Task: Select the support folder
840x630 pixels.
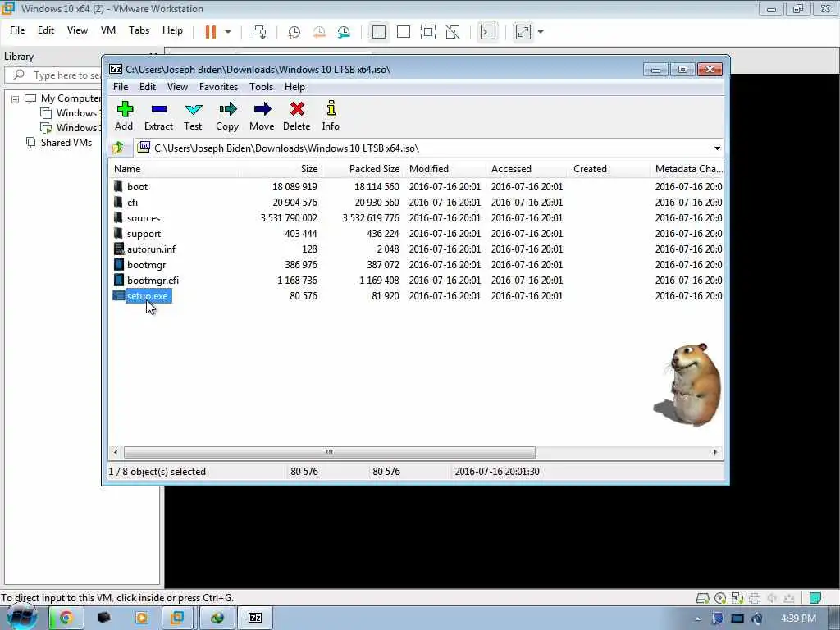Action: tap(144, 234)
